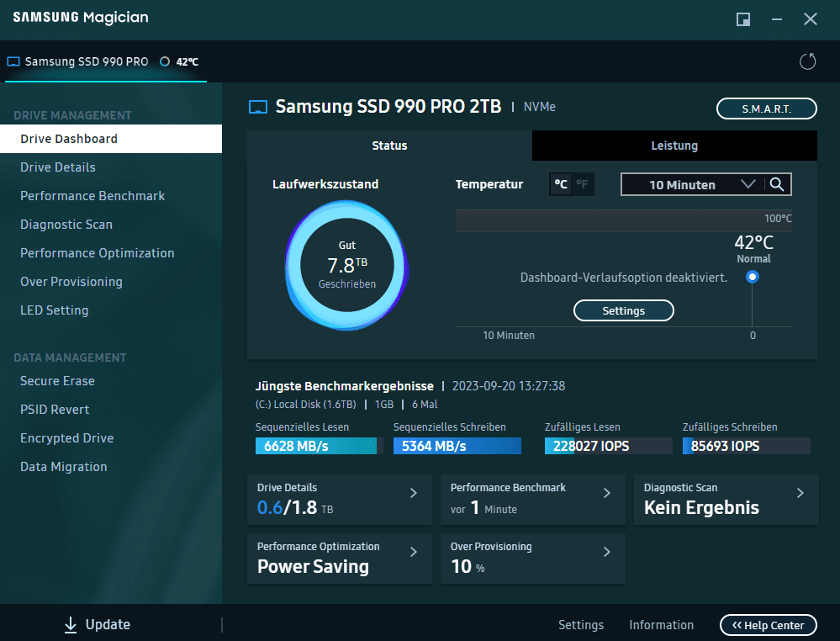This screenshot has height=641, width=840.
Task: Click the Help Center button
Action: (769, 625)
